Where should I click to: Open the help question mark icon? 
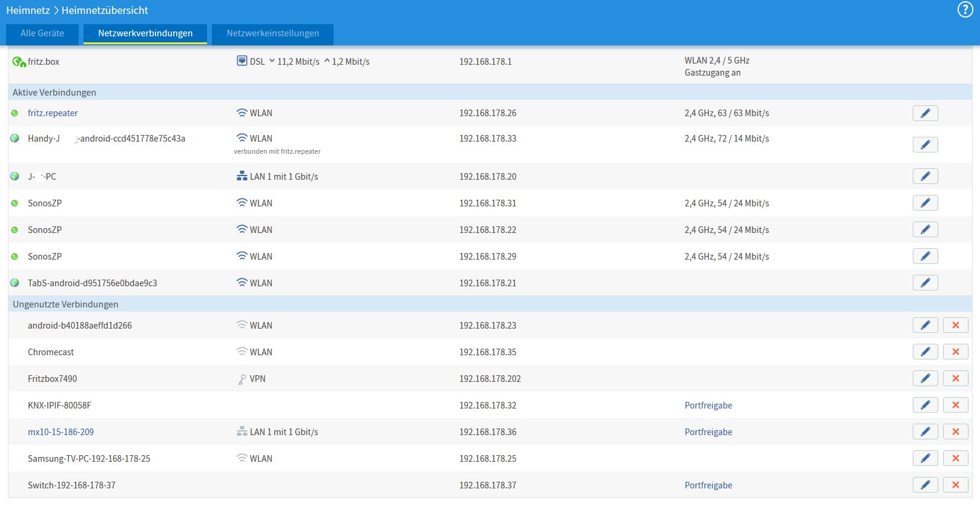[964, 10]
